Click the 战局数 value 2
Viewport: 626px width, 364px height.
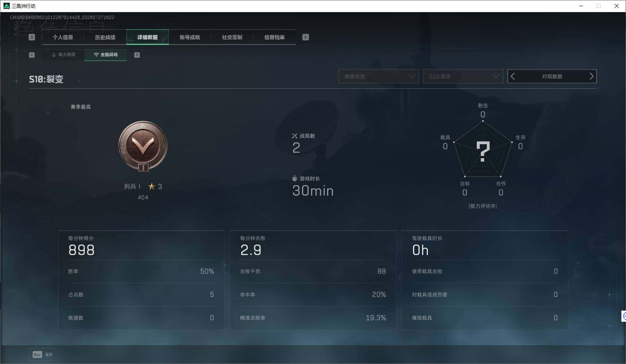pyautogui.click(x=296, y=148)
